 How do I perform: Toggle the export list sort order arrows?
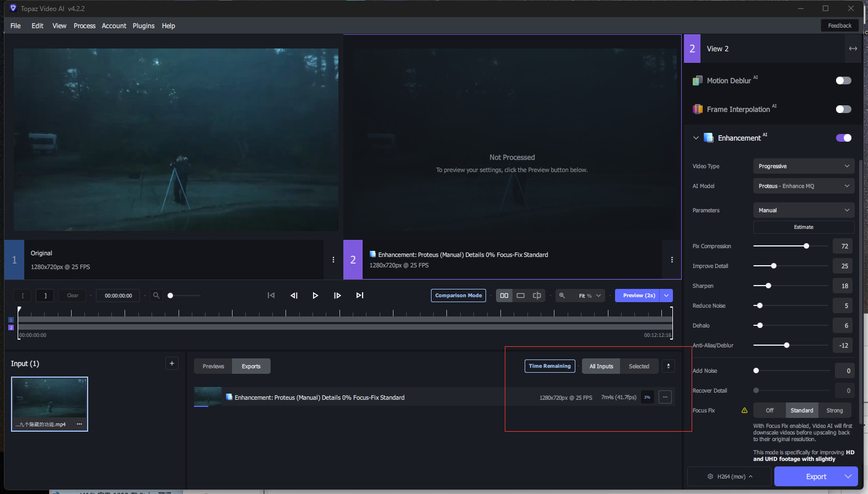668,366
